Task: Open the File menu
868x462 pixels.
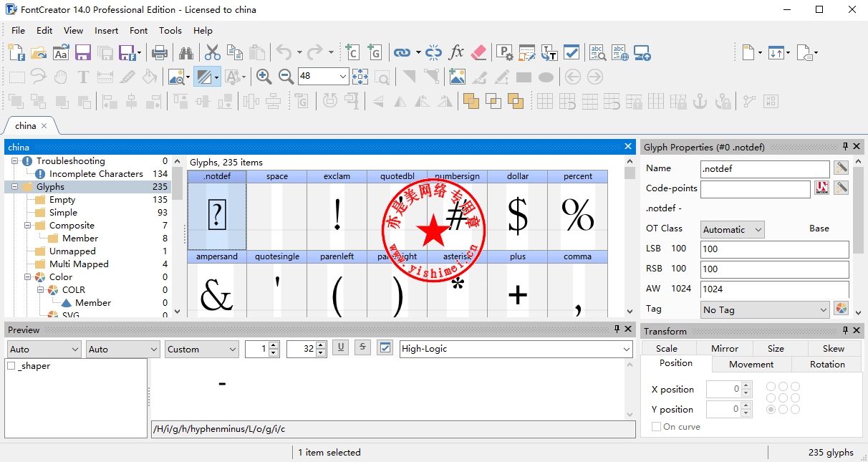Action: click(19, 30)
